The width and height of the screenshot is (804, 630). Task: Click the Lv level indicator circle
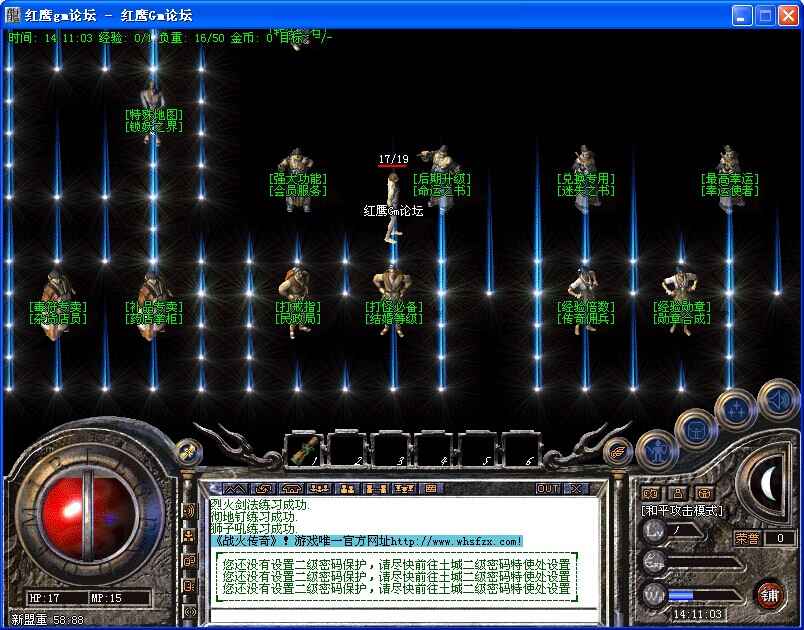click(x=654, y=531)
